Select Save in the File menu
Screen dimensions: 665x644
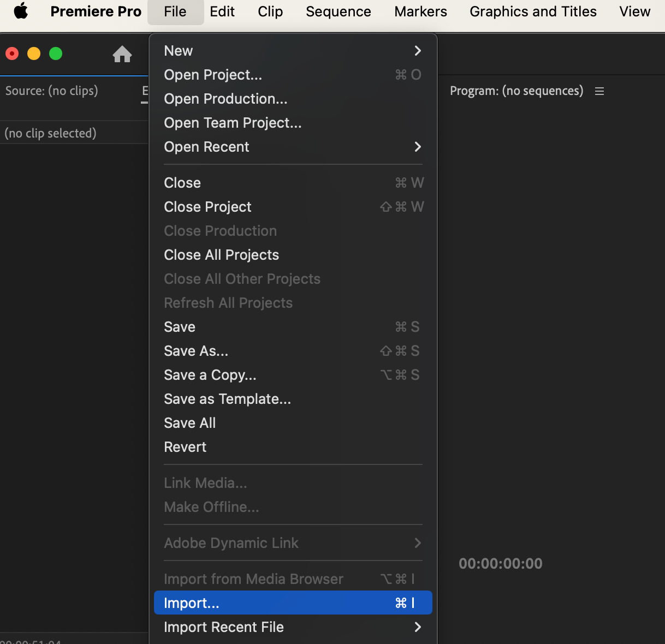coord(293,327)
